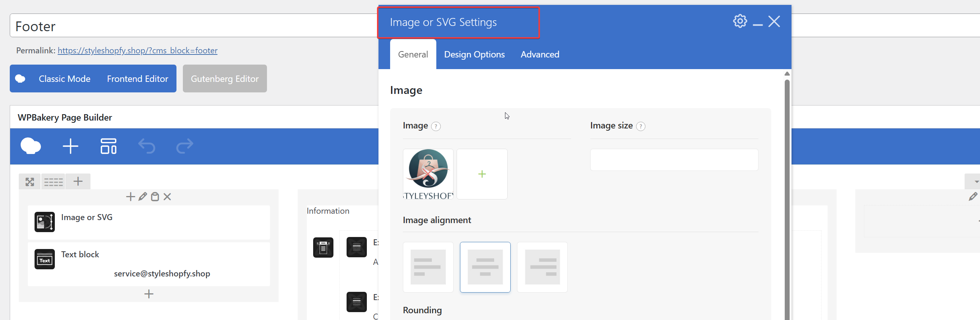
Task: Open the templates icon in the WPBakery toolbar
Action: 109,146
